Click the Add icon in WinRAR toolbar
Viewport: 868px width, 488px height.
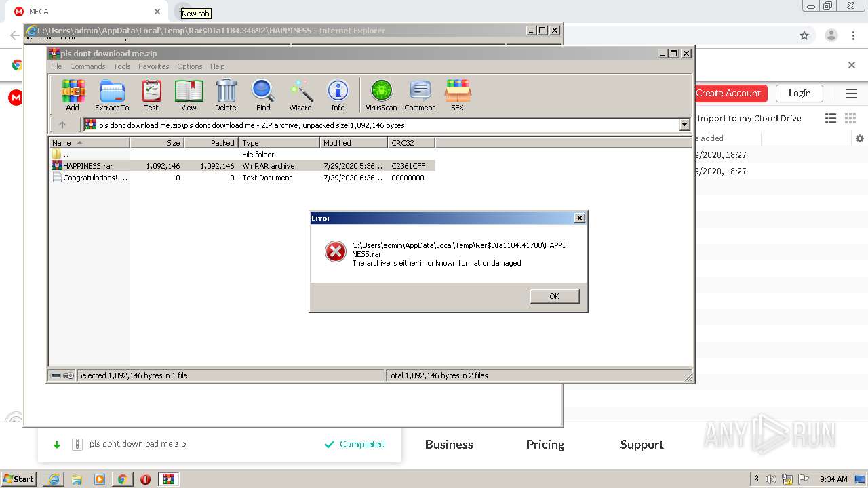[x=73, y=95]
